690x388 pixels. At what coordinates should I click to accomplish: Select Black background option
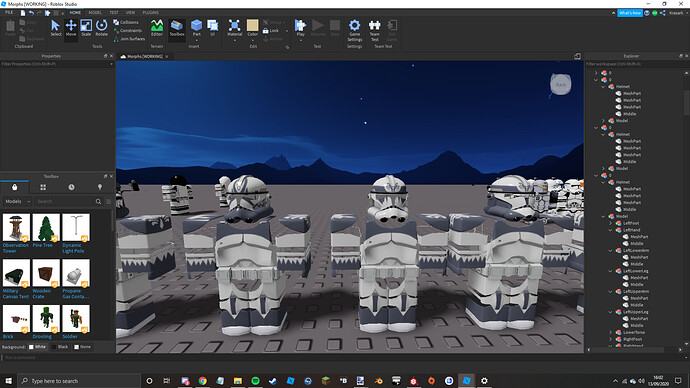click(x=60, y=347)
